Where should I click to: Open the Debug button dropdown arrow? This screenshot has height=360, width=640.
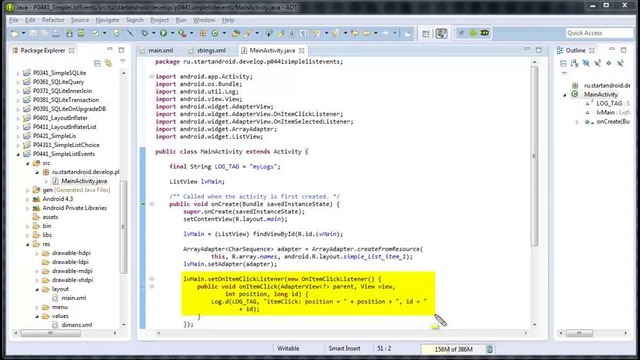(153, 33)
